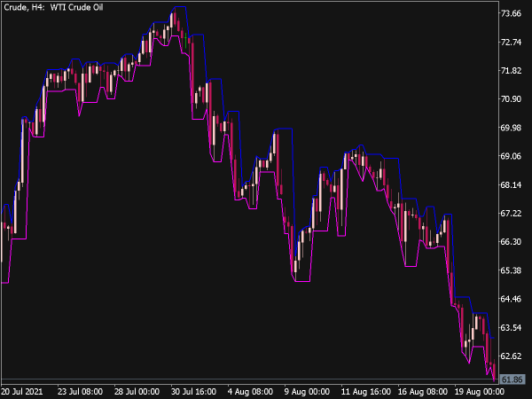The image size is (532, 399).
Task: Click the '9 Aug 00:00' time label
Action: 307,392
